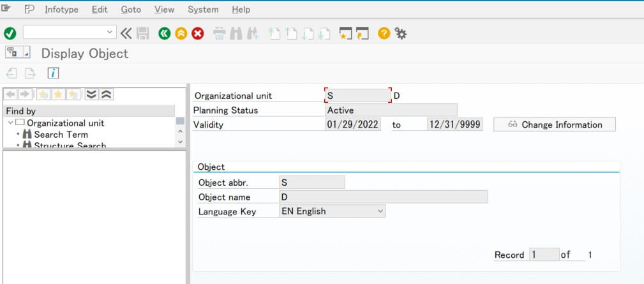Go to First Page icon
This screenshot has height=284, width=644.
coord(274,33)
